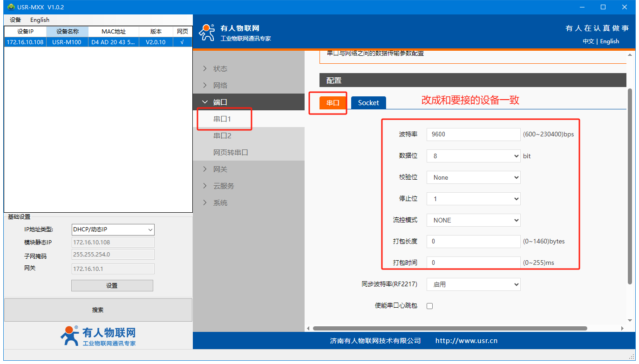Expand the 状态 sidebar section
The image size is (639, 364).
point(220,68)
